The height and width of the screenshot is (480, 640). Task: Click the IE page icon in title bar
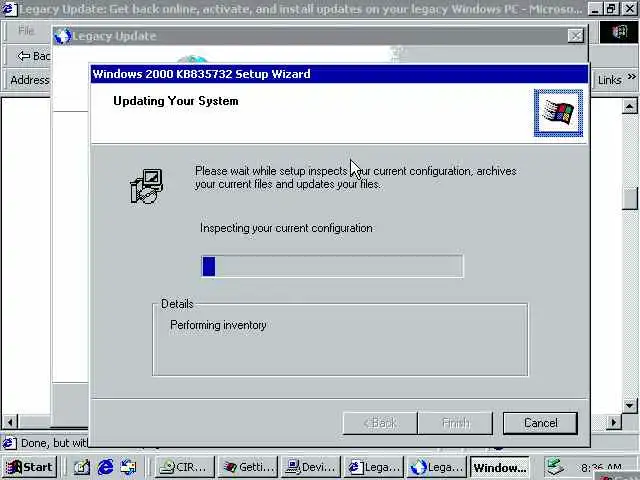pyautogui.click(x=9, y=9)
